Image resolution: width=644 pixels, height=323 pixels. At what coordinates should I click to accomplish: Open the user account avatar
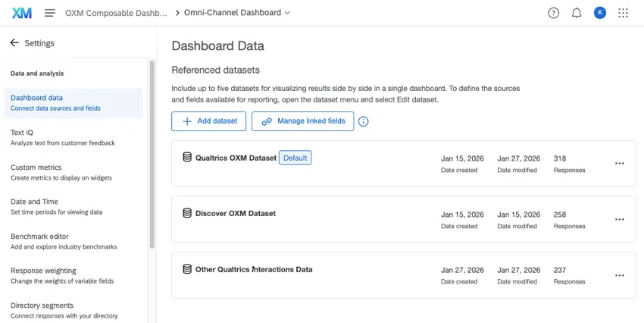(599, 13)
